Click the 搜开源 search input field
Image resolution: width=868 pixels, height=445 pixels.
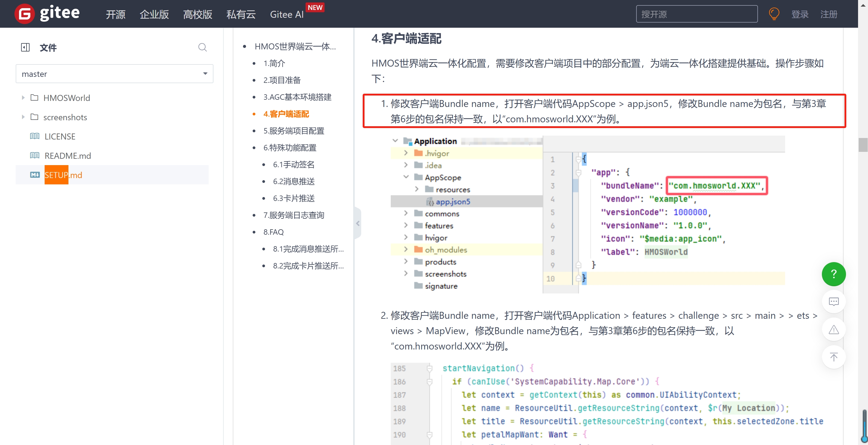coord(696,14)
